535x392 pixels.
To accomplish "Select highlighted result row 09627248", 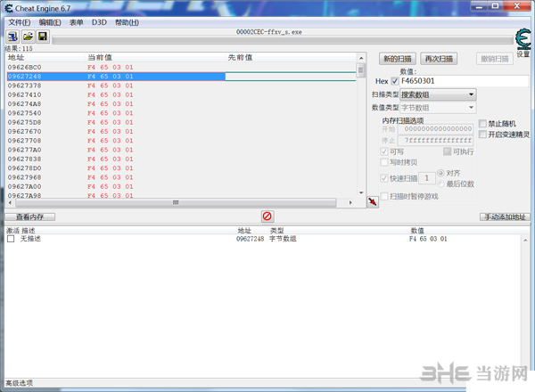I will (181, 77).
